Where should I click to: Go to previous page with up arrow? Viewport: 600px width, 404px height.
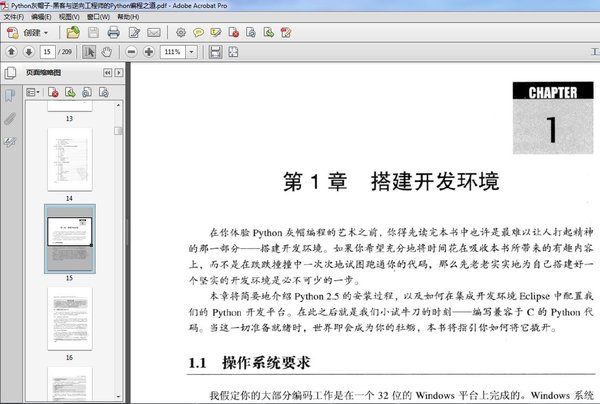coord(11,51)
